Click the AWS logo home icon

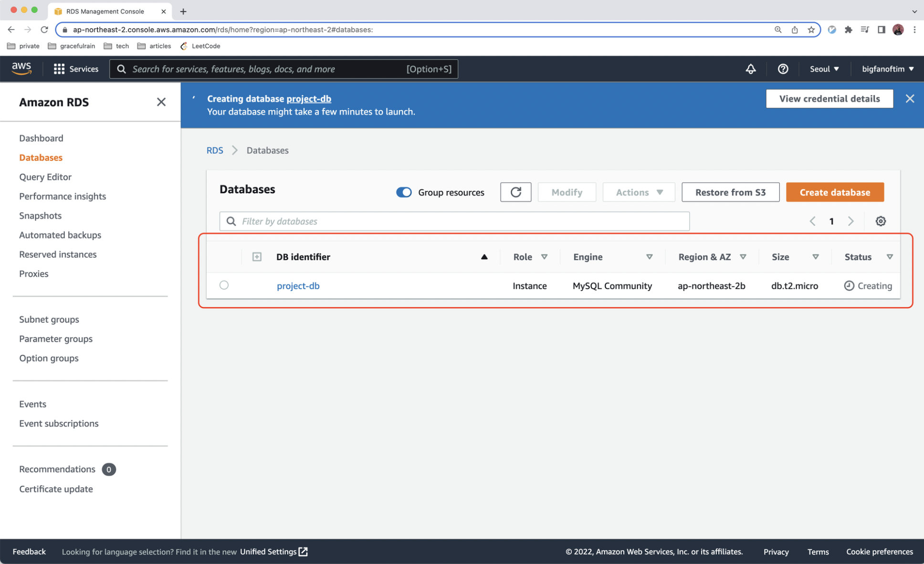[x=21, y=69]
